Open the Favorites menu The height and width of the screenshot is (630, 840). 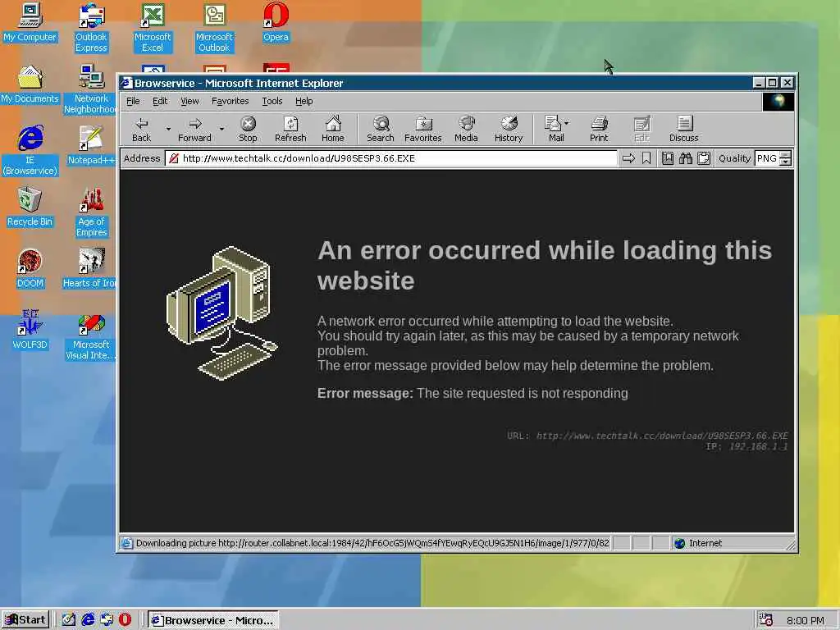coord(230,101)
